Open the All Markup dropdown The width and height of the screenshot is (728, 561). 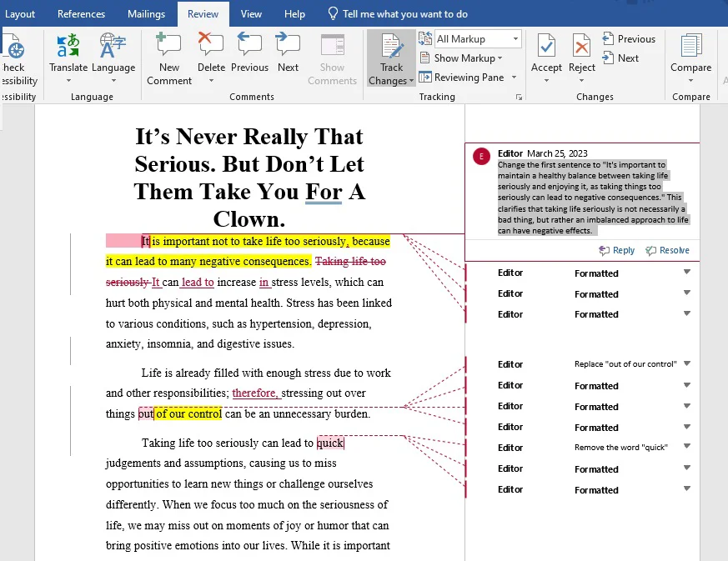[x=478, y=39]
